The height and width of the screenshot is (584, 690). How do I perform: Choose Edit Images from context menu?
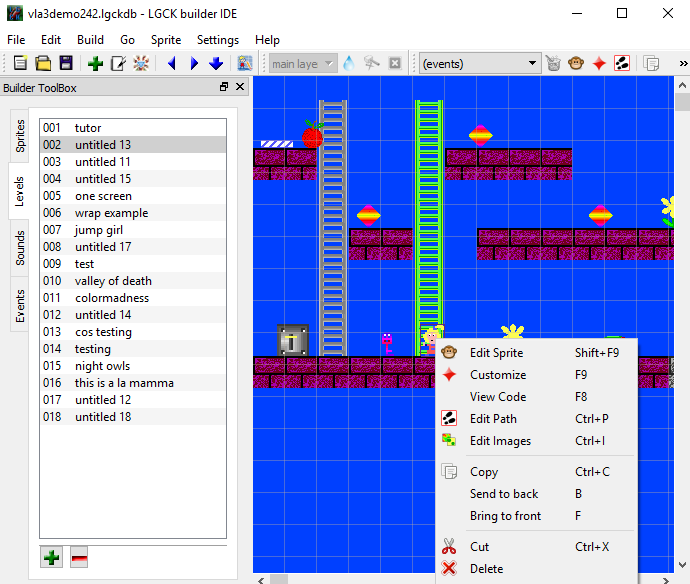(500, 441)
